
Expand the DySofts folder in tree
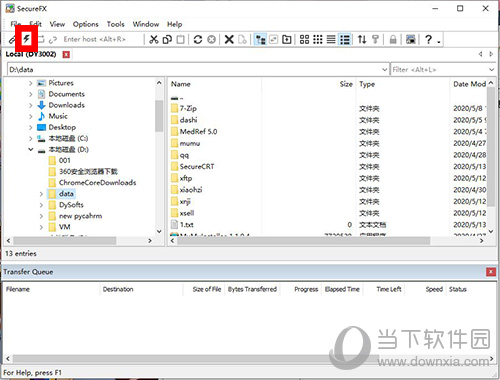point(41,205)
